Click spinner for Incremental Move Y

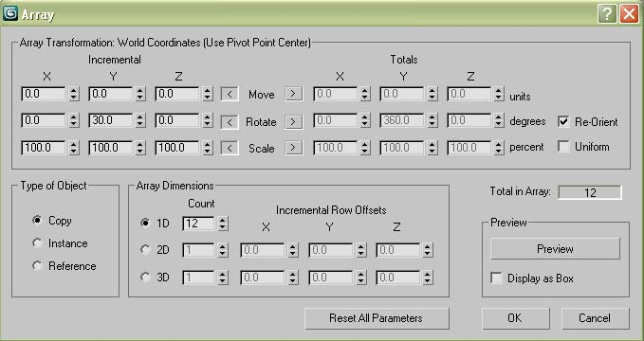click(x=140, y=94)
